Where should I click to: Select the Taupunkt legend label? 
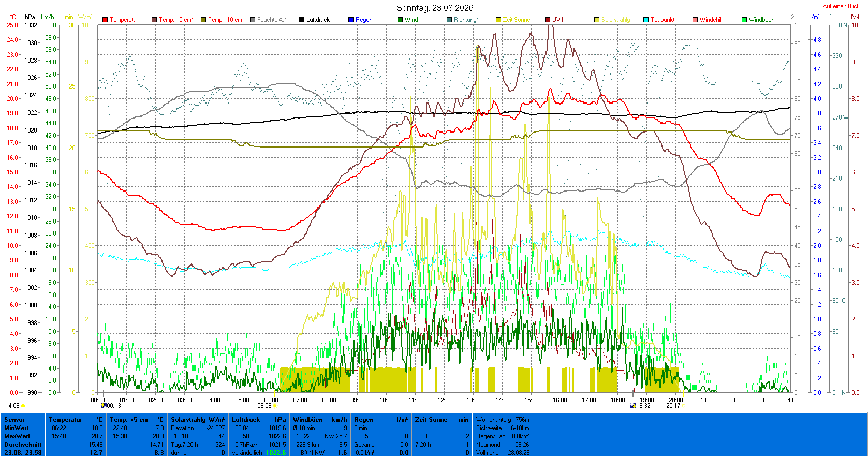(663, 20)
